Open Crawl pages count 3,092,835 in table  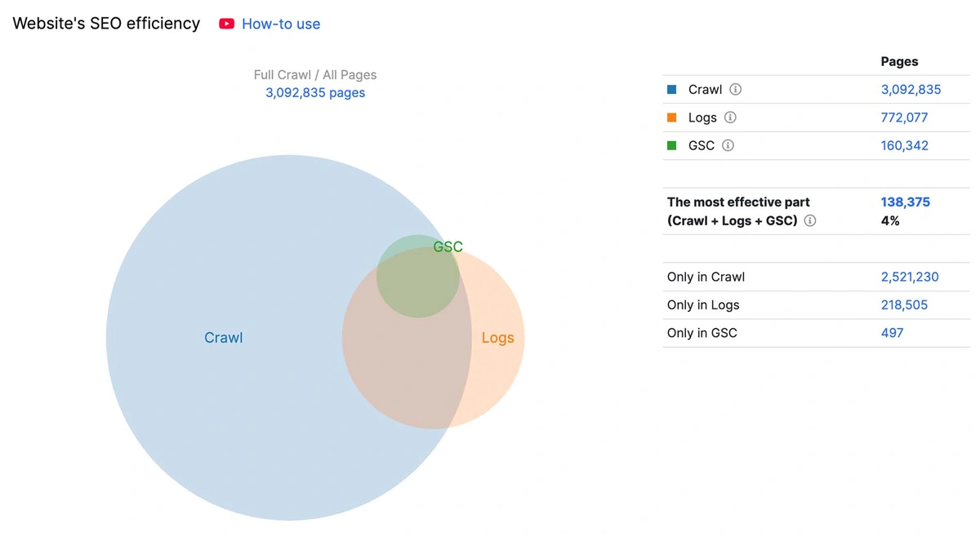point(911,90)
